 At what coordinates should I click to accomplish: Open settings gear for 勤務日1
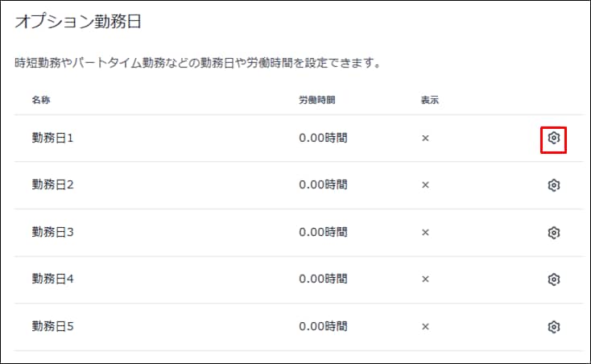pos(553,139)
